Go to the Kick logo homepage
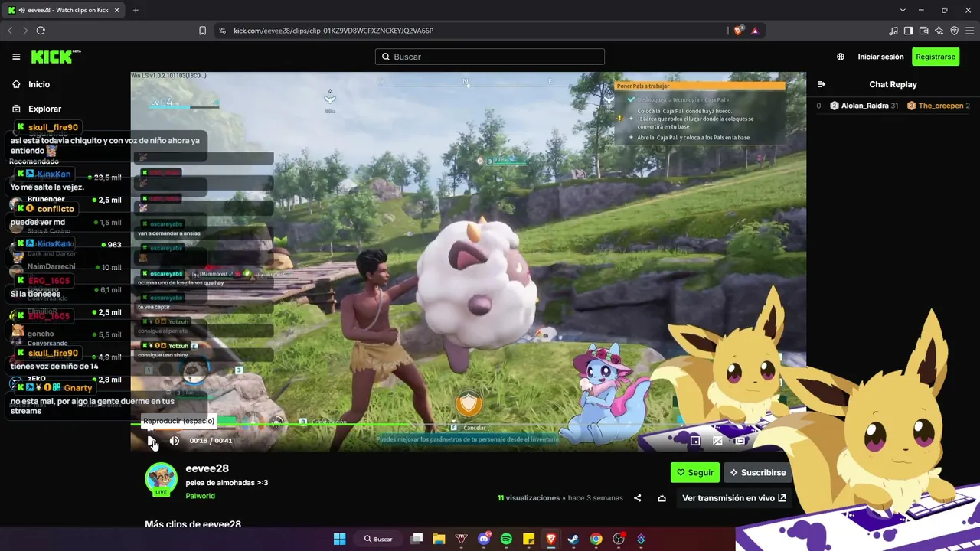The width and height of the screenshot is (980, 551). [56, 57]
